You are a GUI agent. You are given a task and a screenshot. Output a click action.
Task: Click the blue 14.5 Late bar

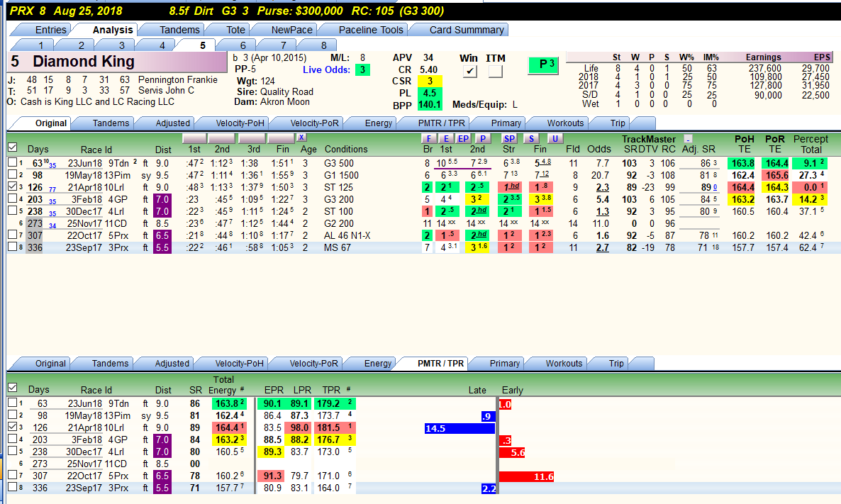(x=460, y=428)
